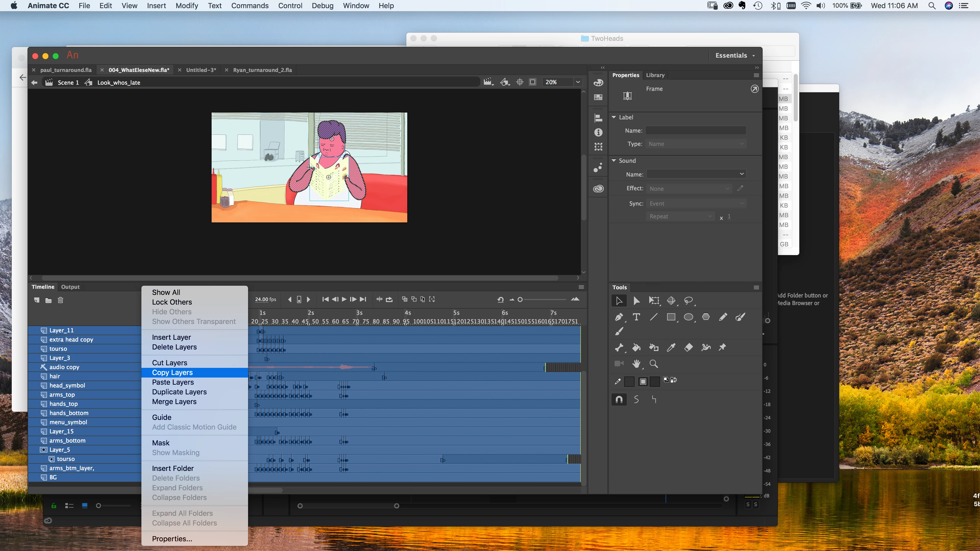Viewport: 980px width, 551px height.
Task: Toggle the timeline loop playback button
Action: (389, 299)
